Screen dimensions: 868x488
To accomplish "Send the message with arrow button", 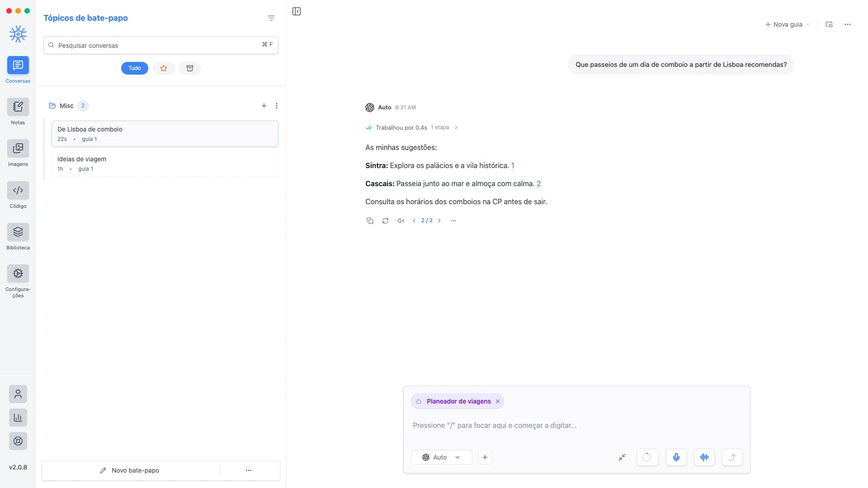I will [732, 457].
